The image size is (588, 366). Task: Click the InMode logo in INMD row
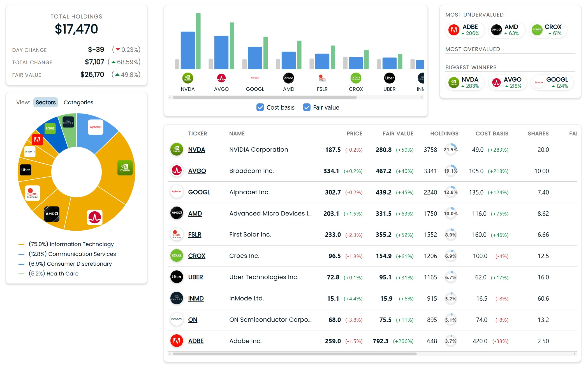[x=177, y=298]
